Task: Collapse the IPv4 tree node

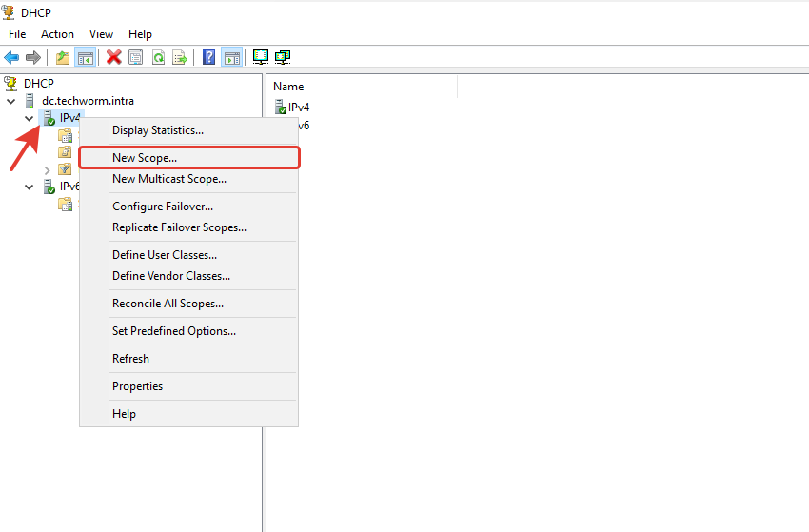Action: click(30, 118)
